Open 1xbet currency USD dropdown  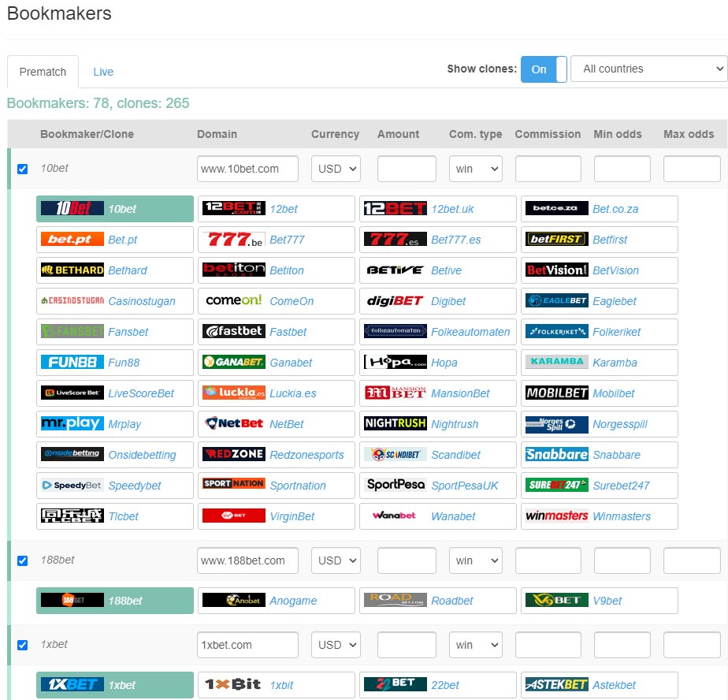tap(336, 645)
